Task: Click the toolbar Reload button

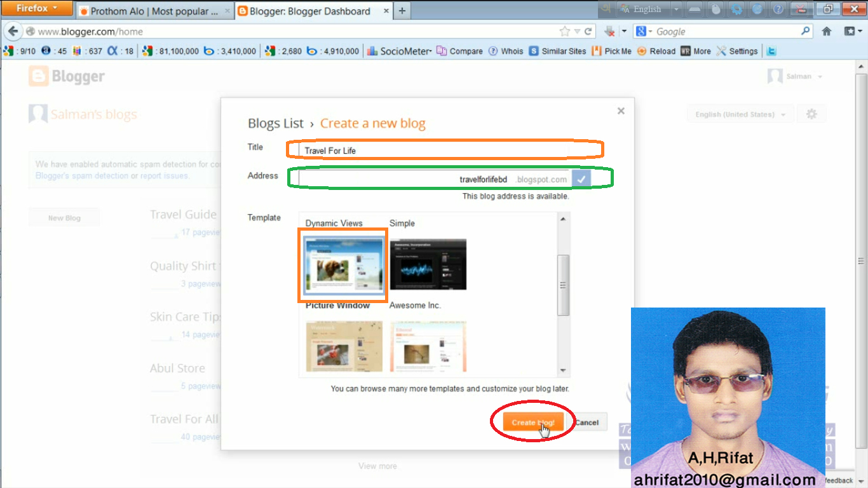Action: click(x=656, y=51)
